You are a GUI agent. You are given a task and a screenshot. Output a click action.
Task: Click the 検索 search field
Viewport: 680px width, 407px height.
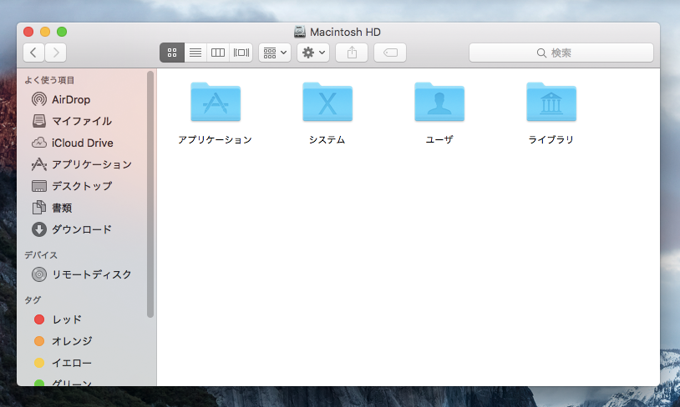pyautogui.click(x=561, y=53)
